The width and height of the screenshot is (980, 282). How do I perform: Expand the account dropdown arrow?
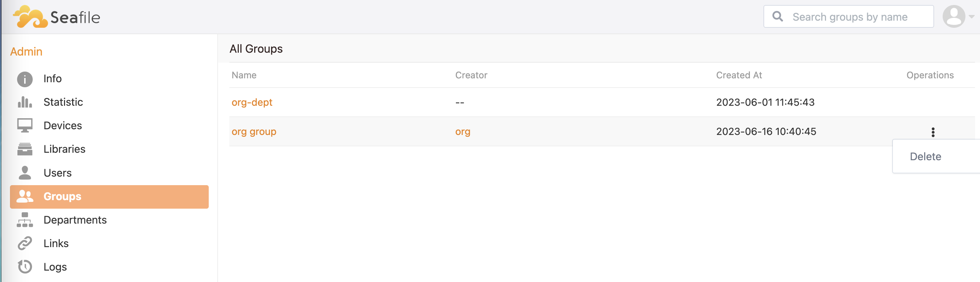point(971,16)
